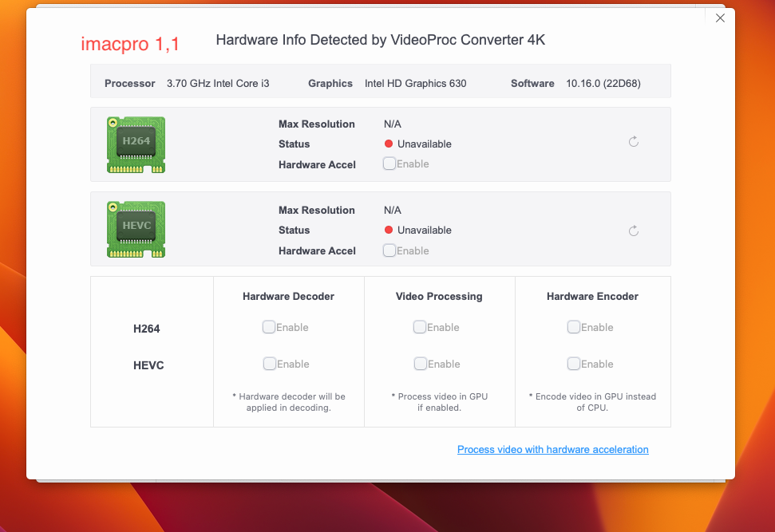775x532 pixels.
Task: Enable Hardware Accel for H264 card
Action: (389, 164)
